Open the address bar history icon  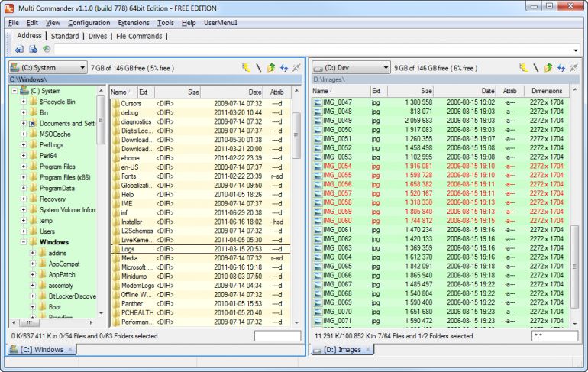click(47, 49)
